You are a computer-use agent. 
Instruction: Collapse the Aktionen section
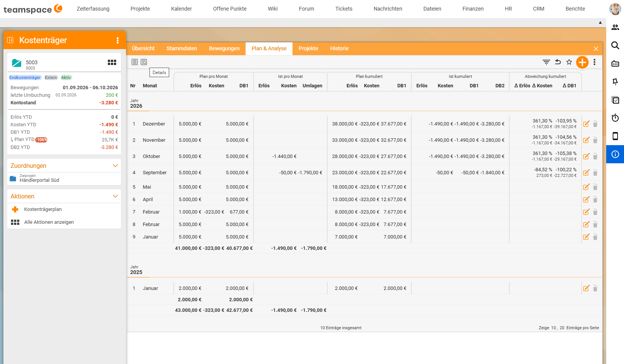click(115, 196)
